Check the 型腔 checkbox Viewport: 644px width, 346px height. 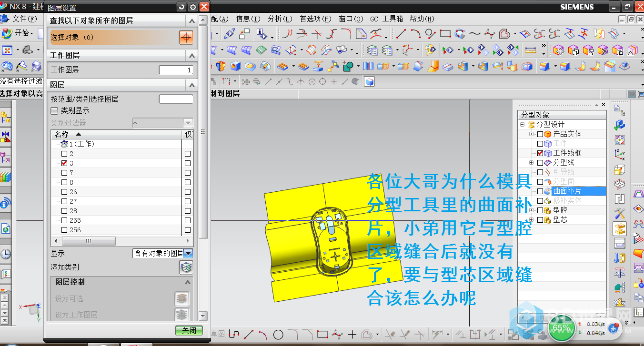coord(540,210)
